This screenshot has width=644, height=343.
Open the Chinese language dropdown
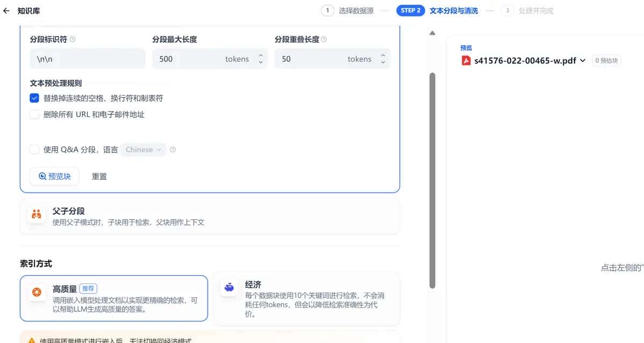point(142,150)
